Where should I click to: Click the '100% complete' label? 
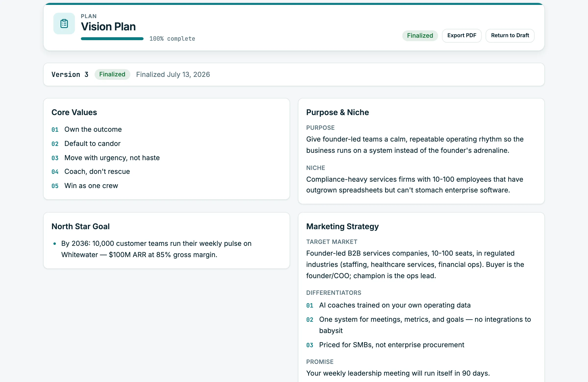click(x=172, y=39)
